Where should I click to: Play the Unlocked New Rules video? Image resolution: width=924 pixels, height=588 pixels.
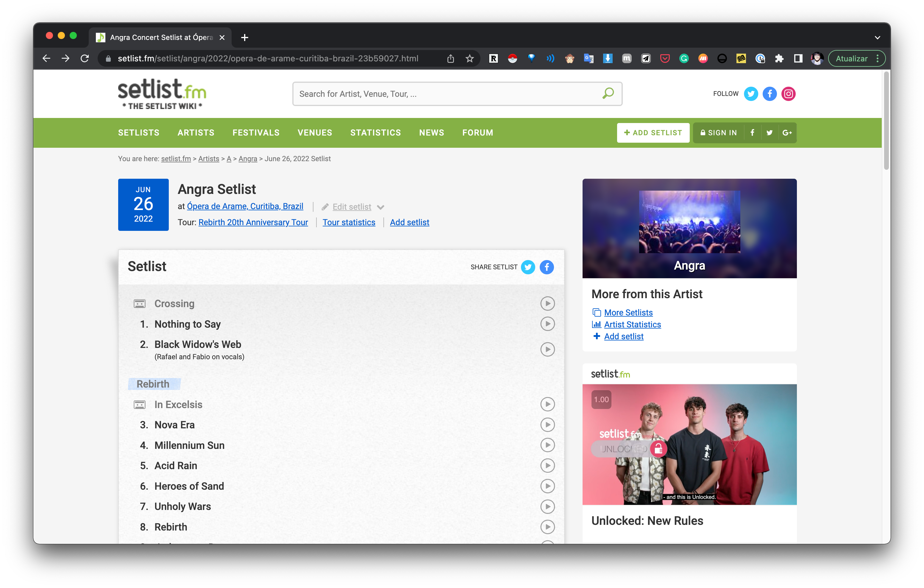tap(689, 444)
